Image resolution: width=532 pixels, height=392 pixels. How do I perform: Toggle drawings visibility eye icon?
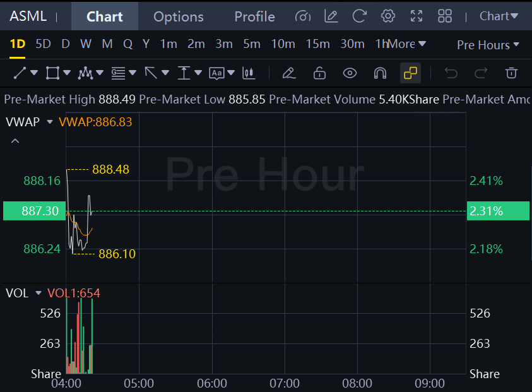pos(350,73)
